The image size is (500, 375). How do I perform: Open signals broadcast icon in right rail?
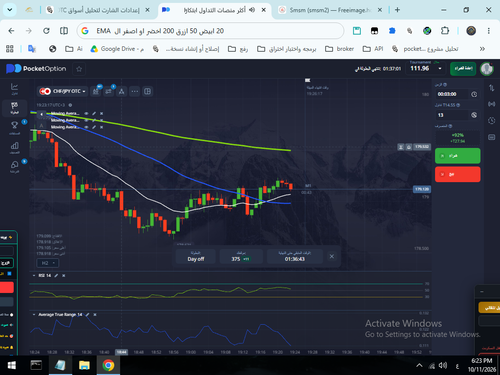point(491,104)
